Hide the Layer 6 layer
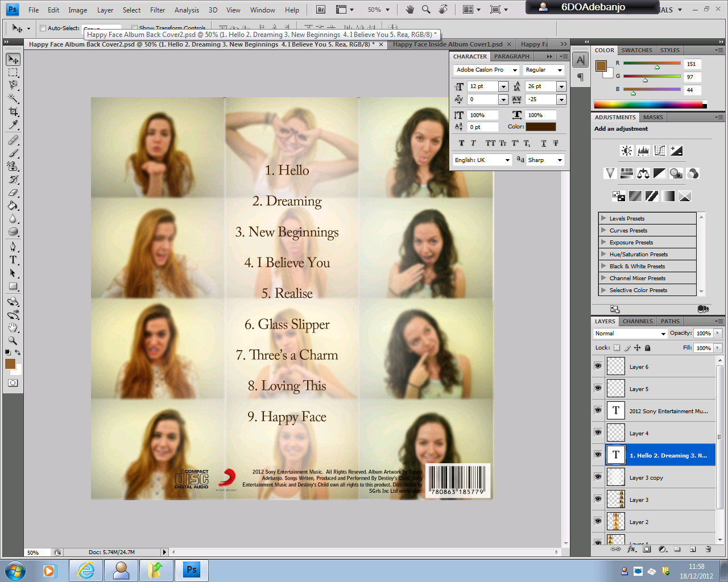The width and height of the screenshot is (728, 582). (598, 366)
